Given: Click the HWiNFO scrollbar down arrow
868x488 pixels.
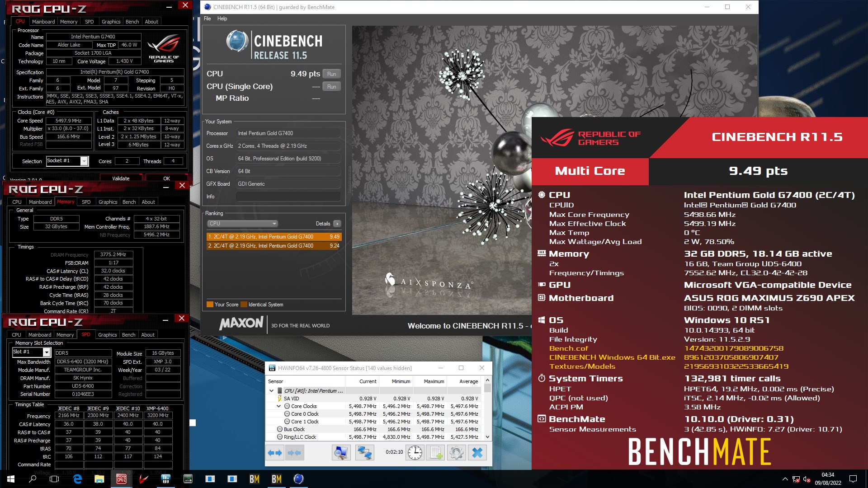Looking at the screenshot, I should 487,437.
